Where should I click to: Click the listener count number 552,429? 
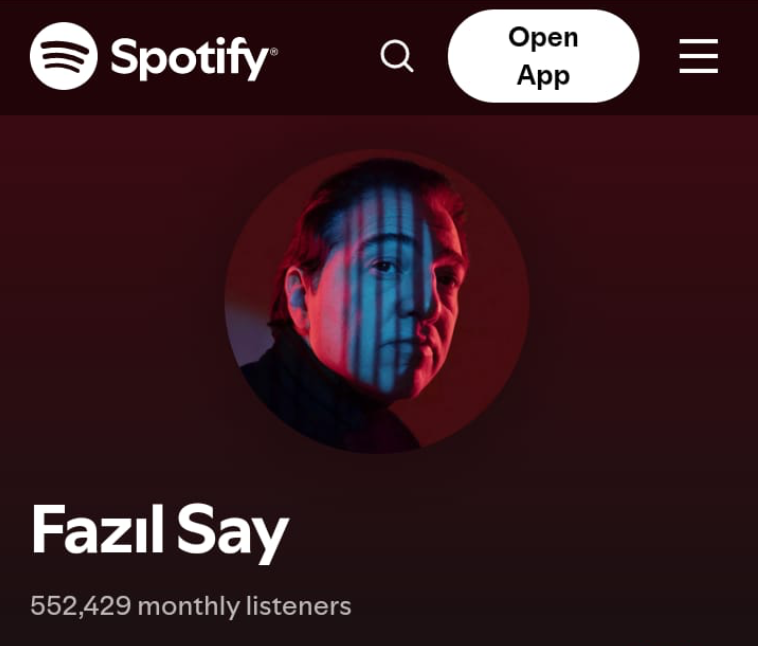coord(81,606)
